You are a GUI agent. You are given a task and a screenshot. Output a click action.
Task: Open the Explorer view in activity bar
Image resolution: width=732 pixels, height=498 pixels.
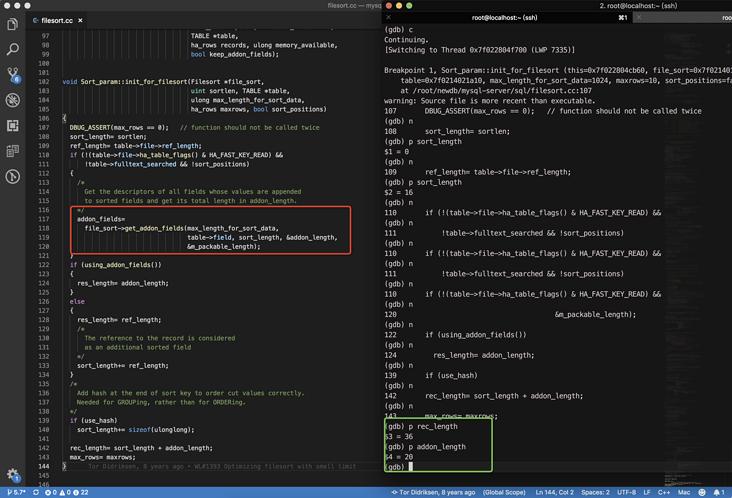point(12,24)
